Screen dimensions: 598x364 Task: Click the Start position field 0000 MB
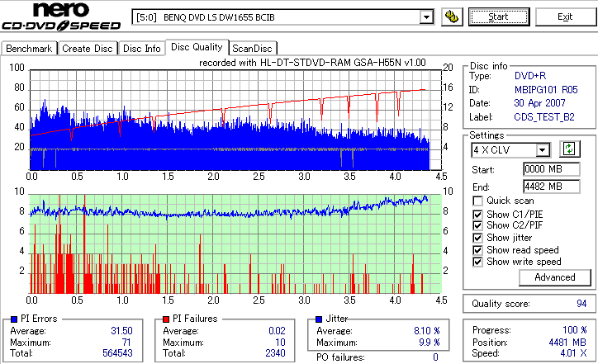552,169
